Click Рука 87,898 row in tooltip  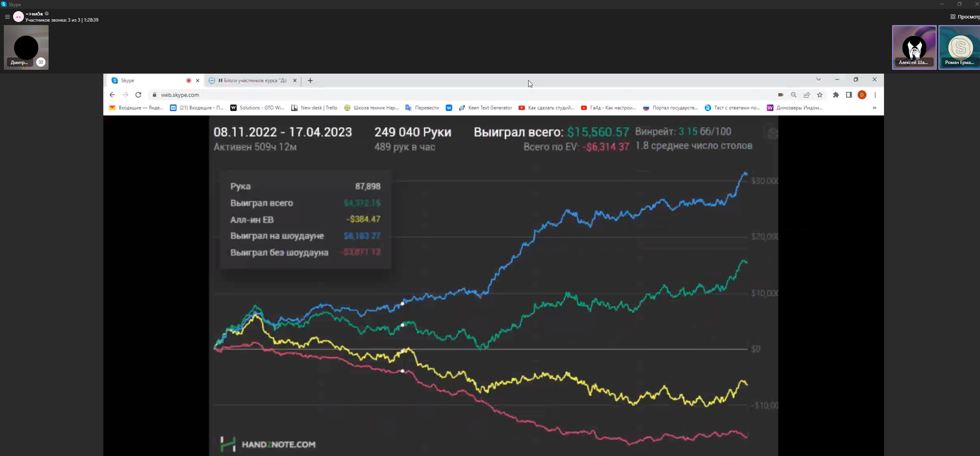tap(305, 186)
